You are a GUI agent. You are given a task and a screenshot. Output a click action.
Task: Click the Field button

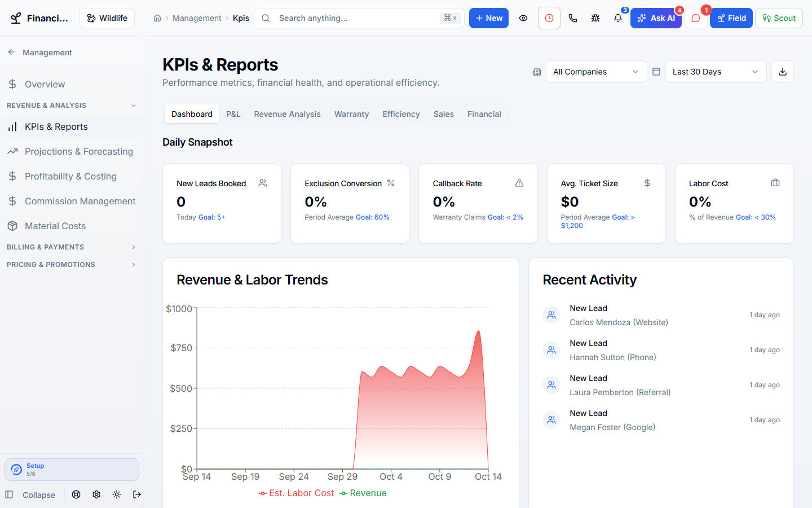point(731,18)
